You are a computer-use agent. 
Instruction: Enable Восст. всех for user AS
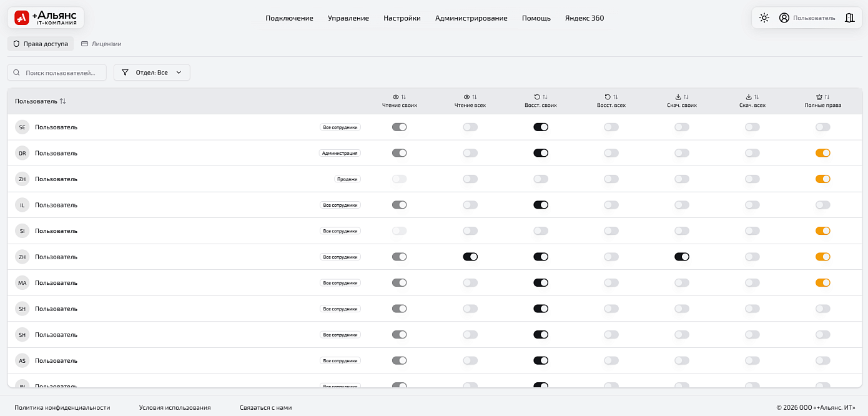coord(611,360)
